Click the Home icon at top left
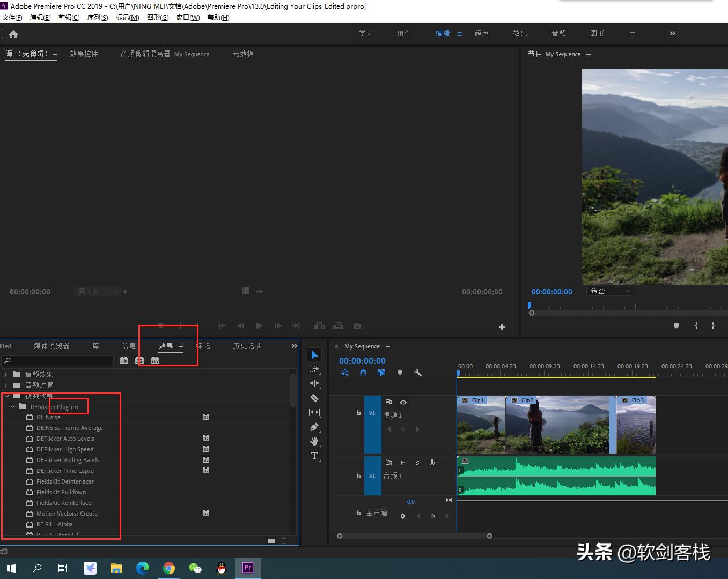Image resolution: width=728 pixels, height=579 pixels. pyautogui.click(x=13, y=34)
